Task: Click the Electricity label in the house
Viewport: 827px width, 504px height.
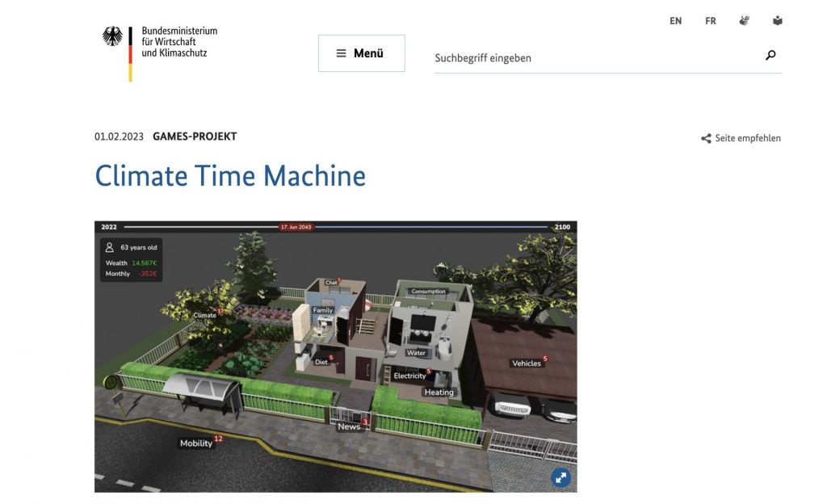Action: click(x=409, y=376)
